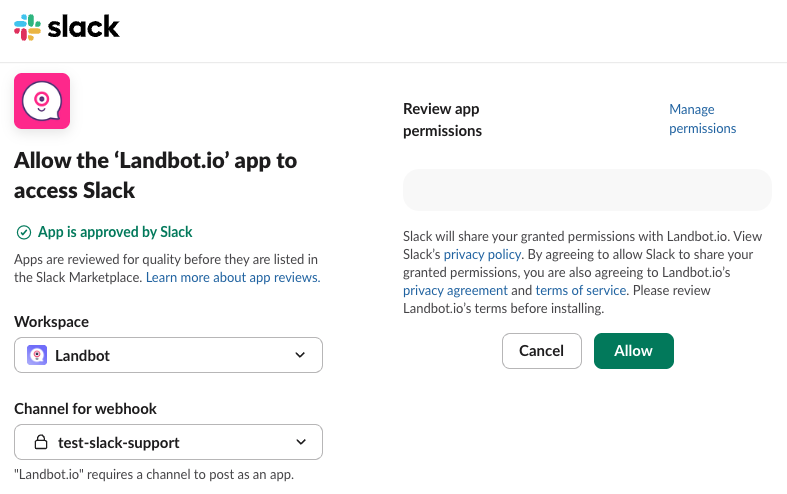Click the empty permissions list box
The image size is (787, 494).
[x=587, y=190]
